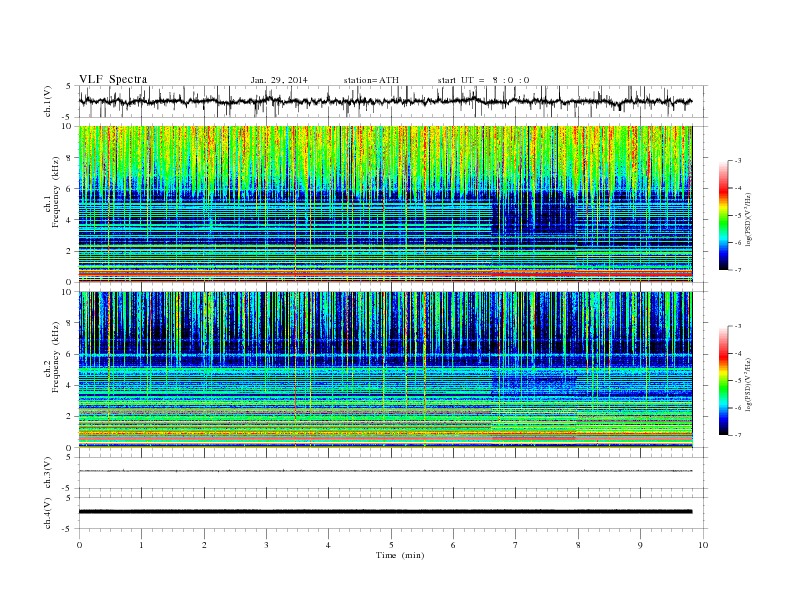Image resolution: width=792 pixels, height=612 pixels.
Task: Click the "station=ATH" header text
Action: coord(371,80)
